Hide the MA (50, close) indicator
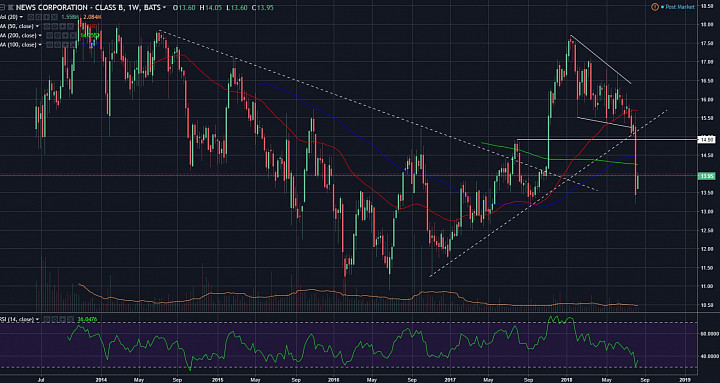This screenshot has height=383, width=720. tap(47, 26)
